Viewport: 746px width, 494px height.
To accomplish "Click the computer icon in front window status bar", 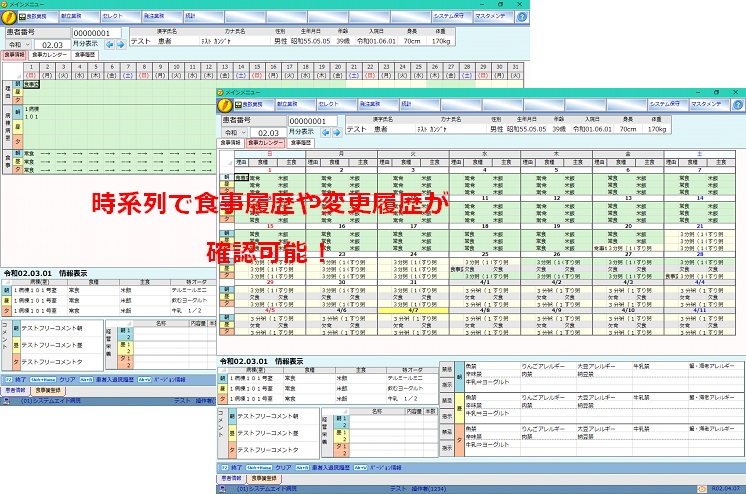I will 222,489.
